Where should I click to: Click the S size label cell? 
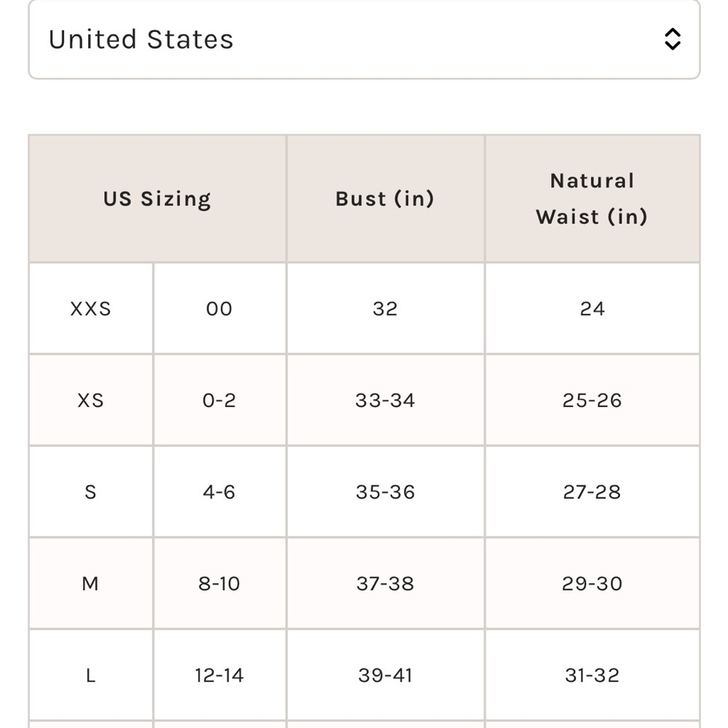[91, 491]
